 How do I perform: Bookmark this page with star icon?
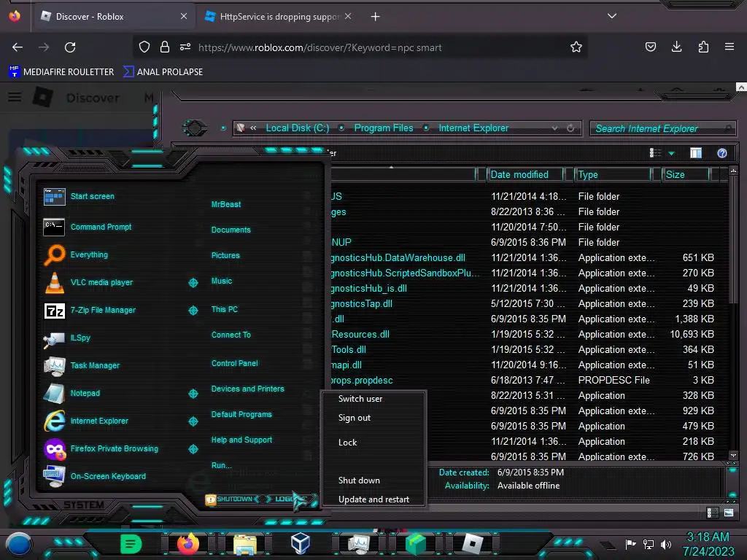pos(576,47)
